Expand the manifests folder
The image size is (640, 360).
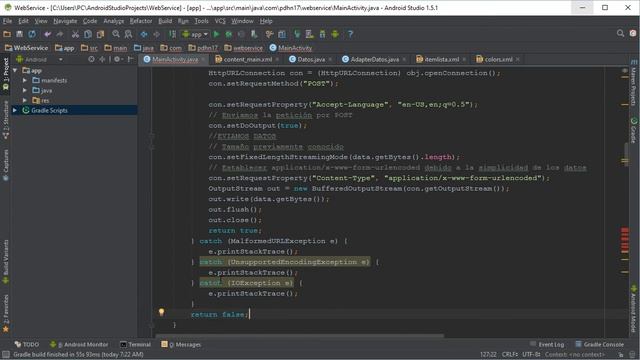click(x=25, y=80)
